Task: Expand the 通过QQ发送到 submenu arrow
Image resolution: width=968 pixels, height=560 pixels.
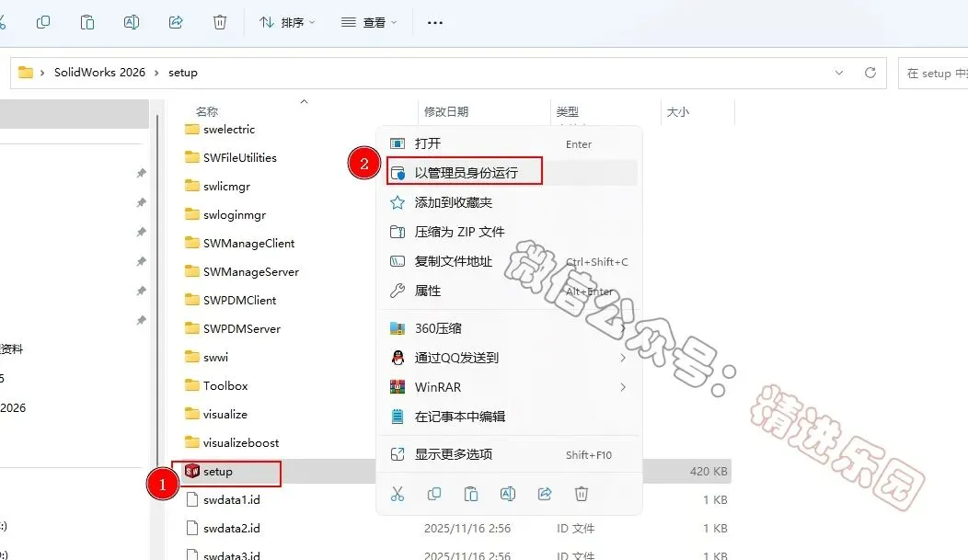Action: (623, 358)
